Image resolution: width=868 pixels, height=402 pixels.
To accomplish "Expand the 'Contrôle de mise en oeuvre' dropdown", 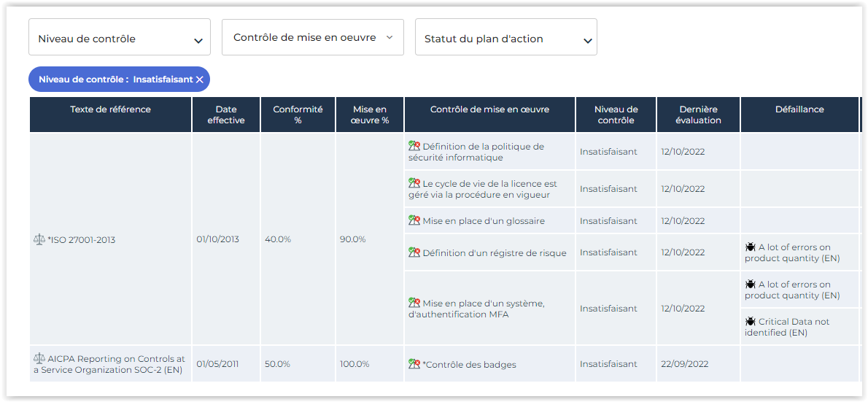I will 313,37.
